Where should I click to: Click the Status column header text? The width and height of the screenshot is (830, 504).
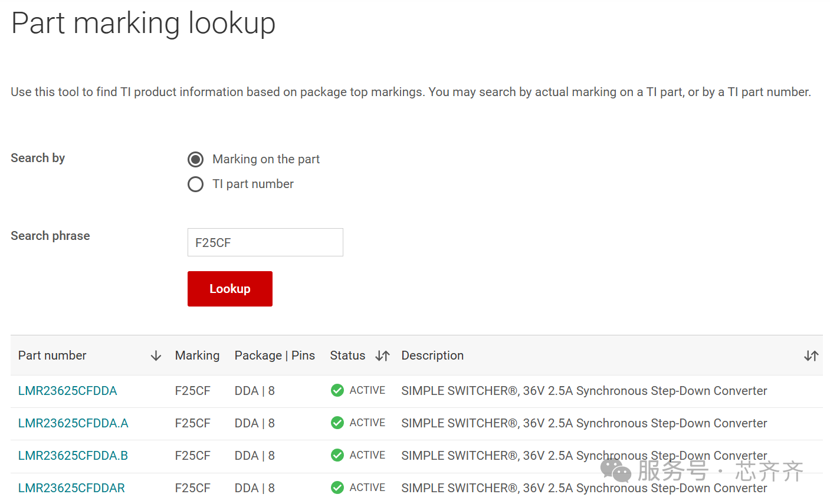pyautogui.click(x=347, y=355)
